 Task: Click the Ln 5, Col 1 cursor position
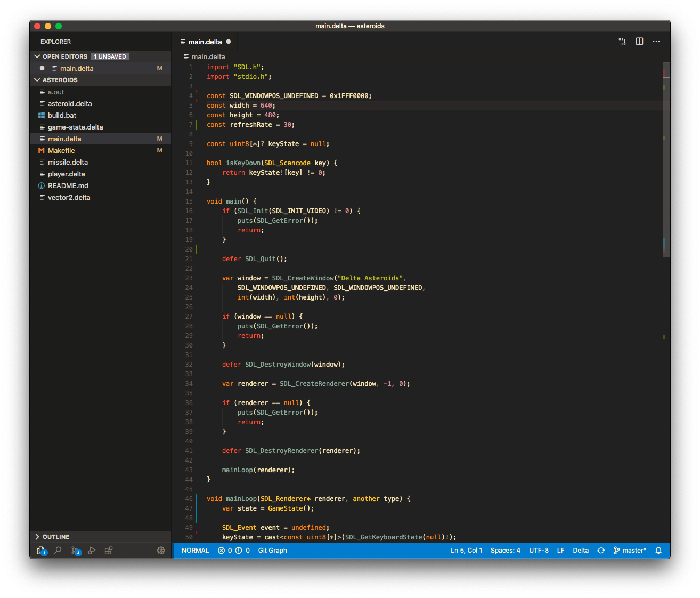(467, 551)
